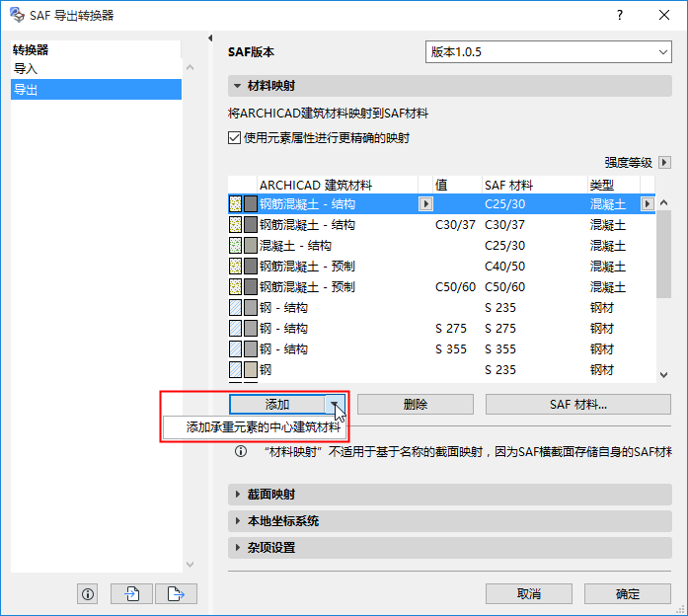Click SAF material C40/50 cell
The image size is (688, 616).
point(505,267)
